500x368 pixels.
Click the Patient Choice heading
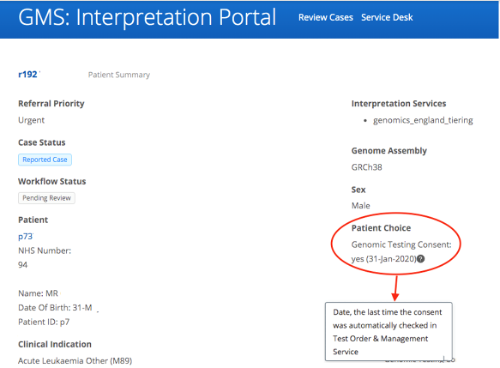(x=381, y=228)
